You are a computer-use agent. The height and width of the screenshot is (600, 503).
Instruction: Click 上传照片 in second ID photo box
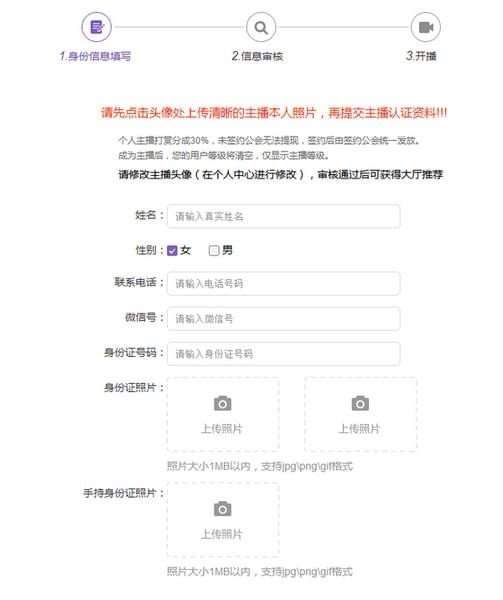pyautogui.click(x=360, y=429)
